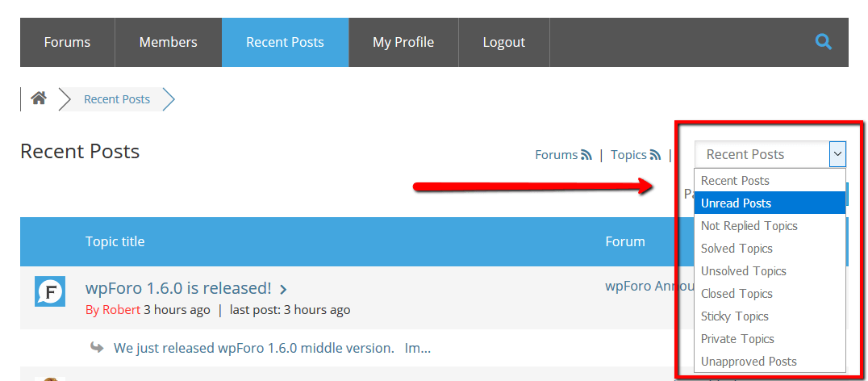The image size is (868, 381).
Task: Go to the Members tab
Action: click(x=168, y=42)
